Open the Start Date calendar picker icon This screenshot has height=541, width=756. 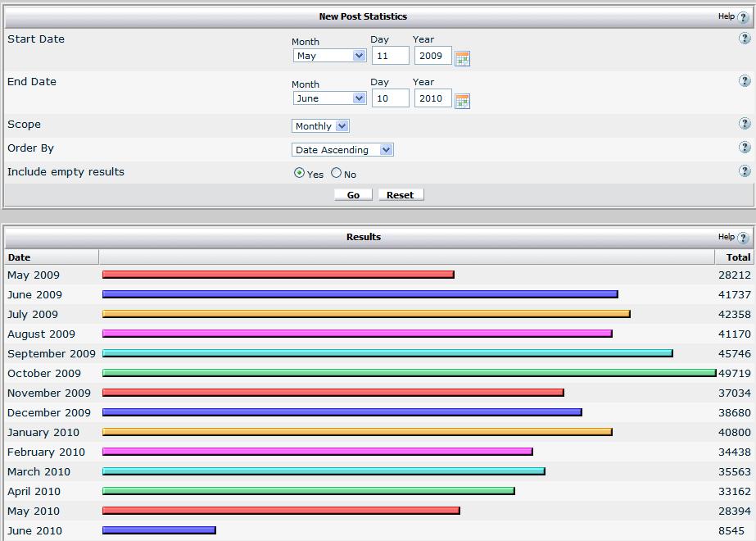click(462, 58)
